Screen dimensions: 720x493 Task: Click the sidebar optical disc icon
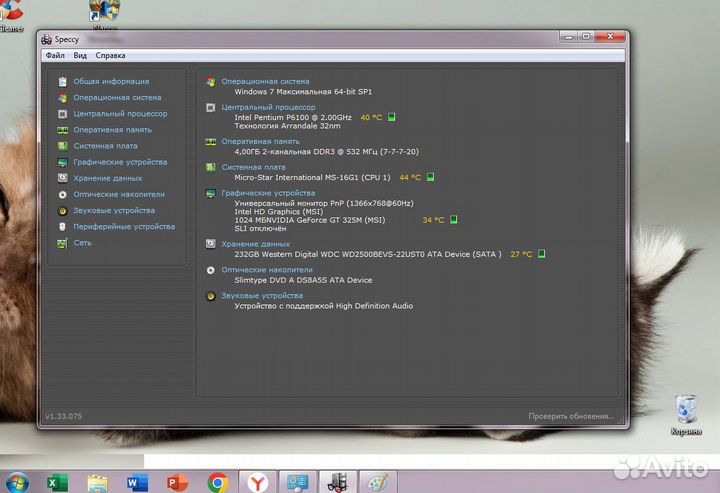62,195
